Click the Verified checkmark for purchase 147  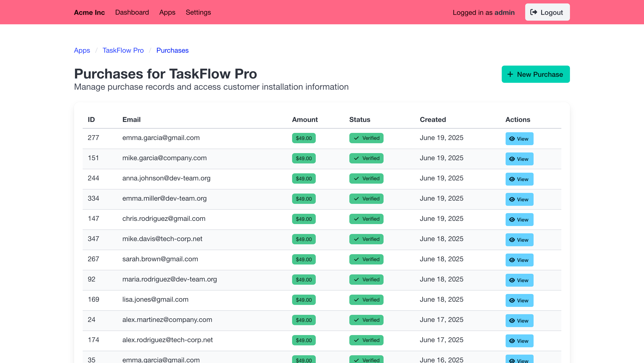[x=356, y=219]
